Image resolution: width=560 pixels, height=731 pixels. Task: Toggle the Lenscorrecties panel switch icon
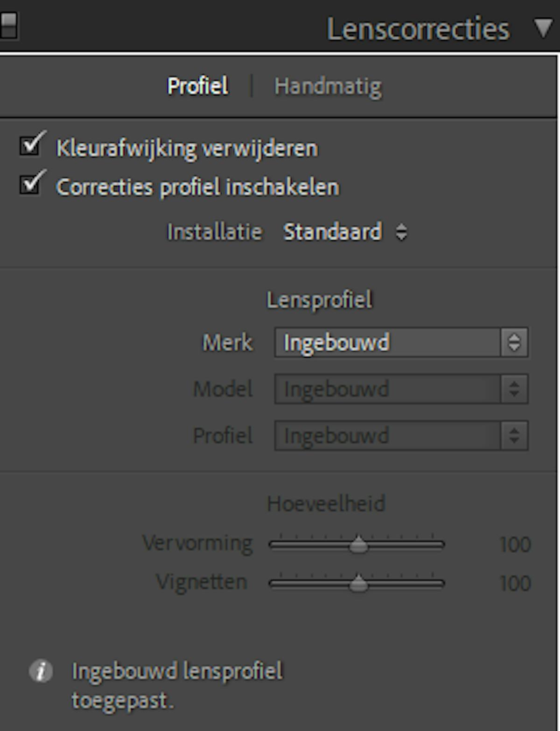9,25
